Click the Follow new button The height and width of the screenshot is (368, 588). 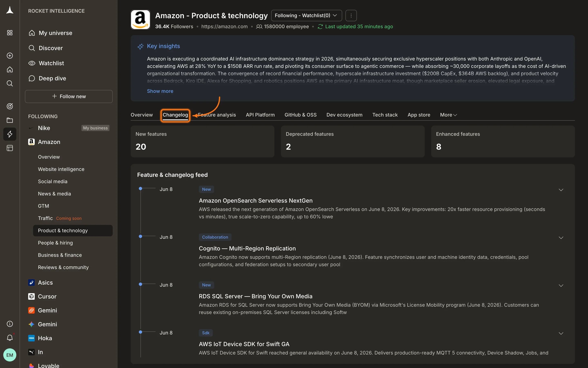coord(69,96)
